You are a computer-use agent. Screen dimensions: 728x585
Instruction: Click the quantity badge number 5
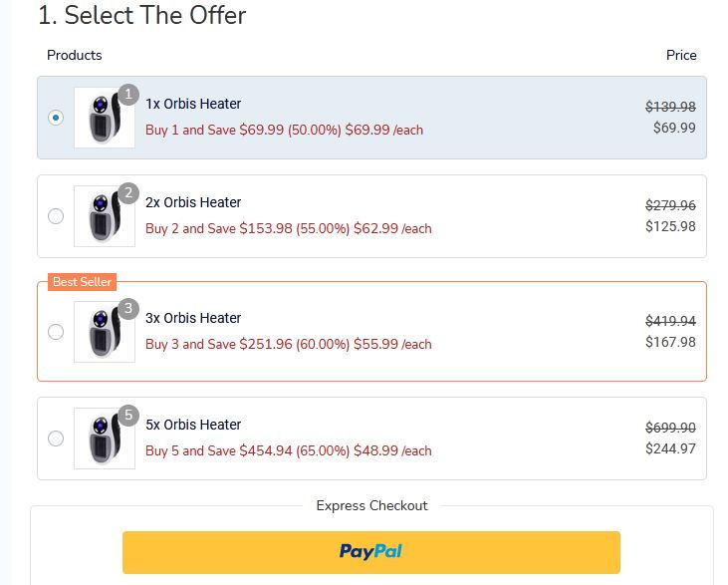pos(127,416)
